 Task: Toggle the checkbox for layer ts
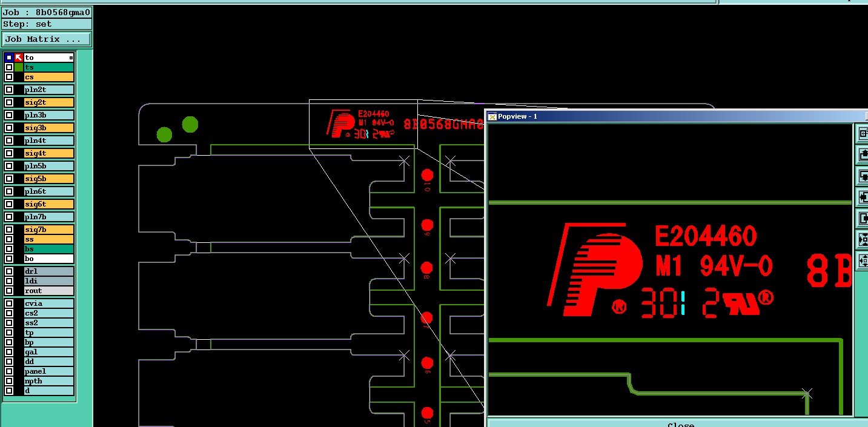[x=9, y=67]
